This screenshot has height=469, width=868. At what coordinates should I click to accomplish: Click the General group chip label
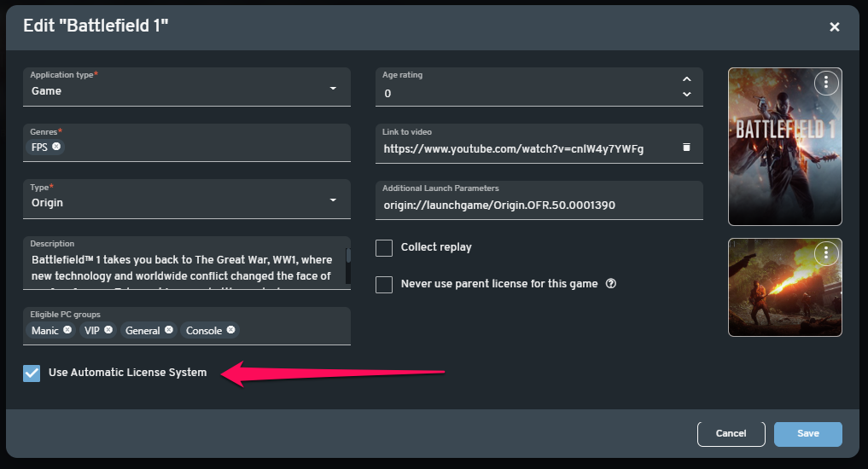143,330
